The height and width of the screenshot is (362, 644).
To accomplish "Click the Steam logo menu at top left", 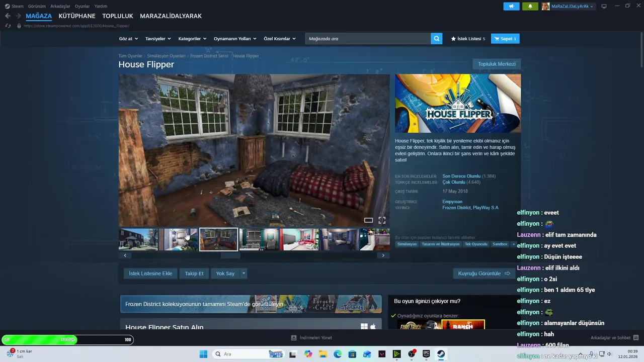I will point(14,6).
